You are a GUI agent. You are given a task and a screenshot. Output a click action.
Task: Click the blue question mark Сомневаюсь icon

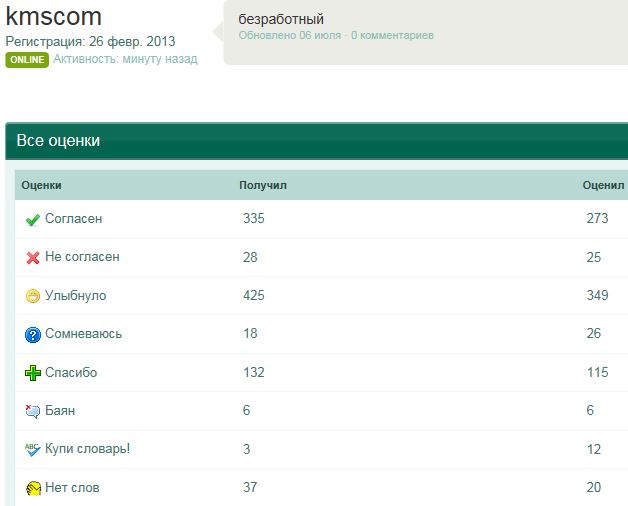click(33, 335)
